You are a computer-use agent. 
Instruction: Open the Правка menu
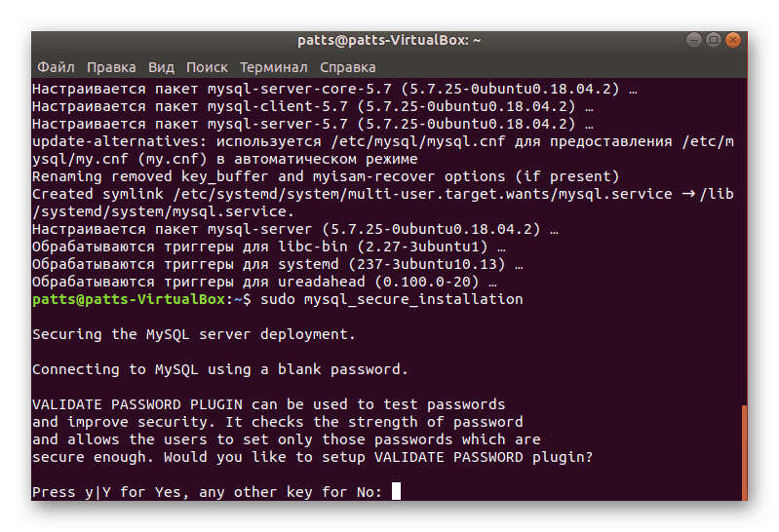pos(111,67)
